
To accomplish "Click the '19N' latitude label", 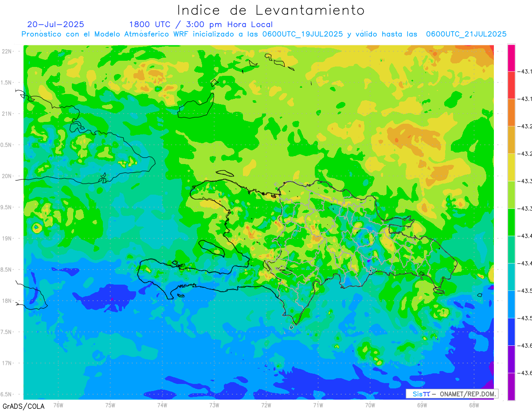I will pos(7,238).
